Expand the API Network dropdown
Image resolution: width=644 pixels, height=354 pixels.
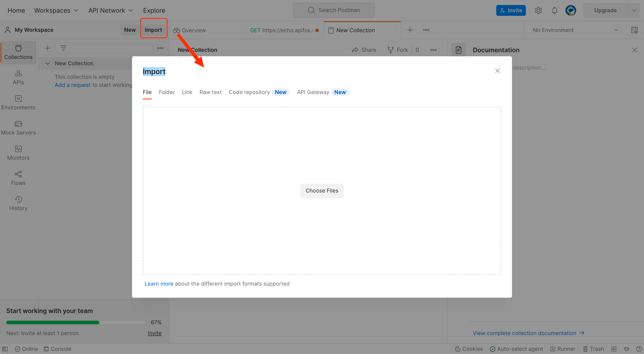[x=110, y=10]
